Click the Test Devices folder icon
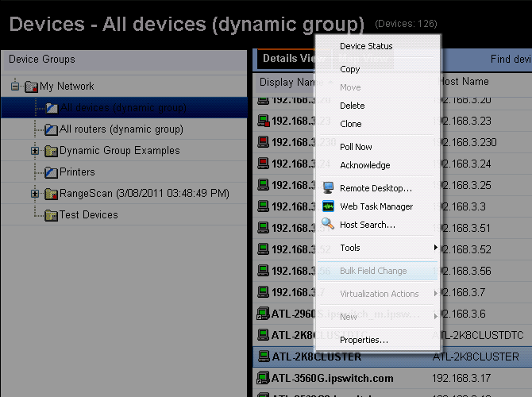 point(52,215)
